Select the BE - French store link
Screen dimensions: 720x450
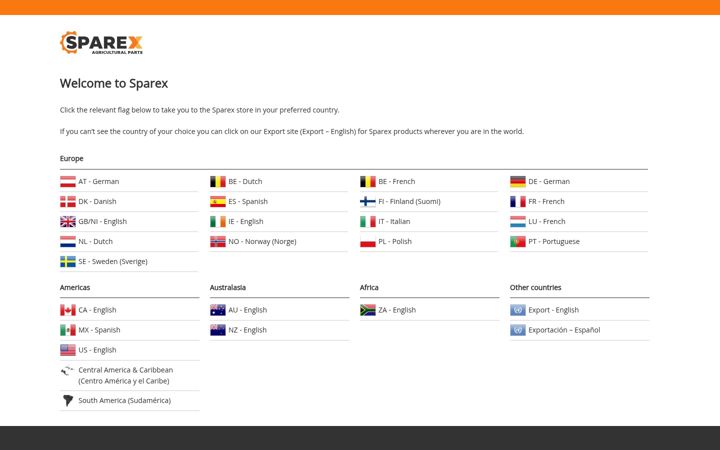click(x=397, y=181)
